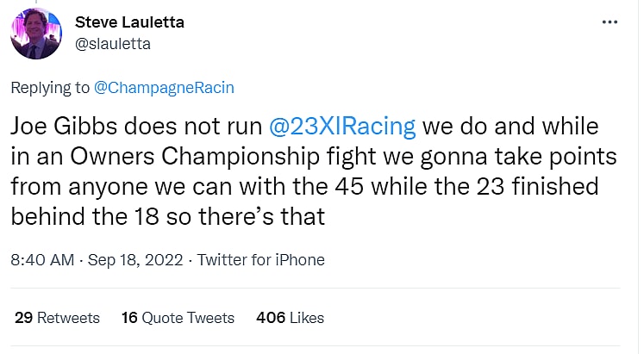This screenshot has height=354, width=644.
Task: Click the phrase "Owners Championship" in tweet
Action: [200, 156]
